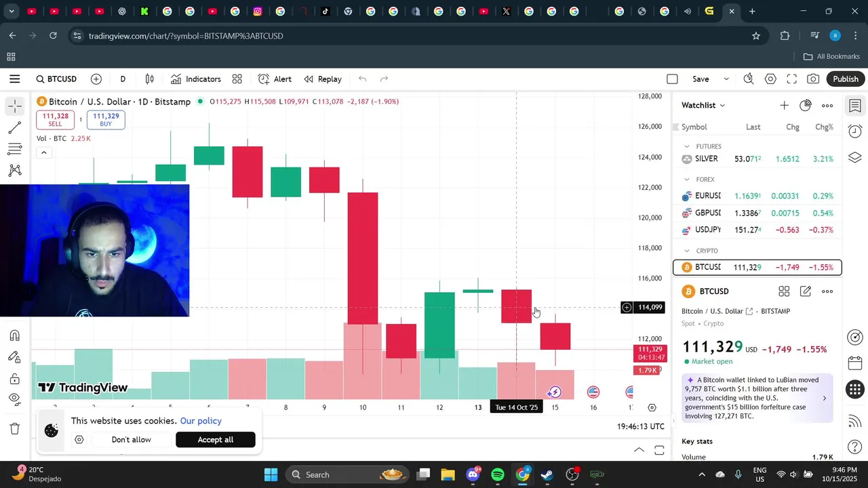Click the 111,328 SELL button
Viewport: 868px width, 488px height.
click(55, 120)
